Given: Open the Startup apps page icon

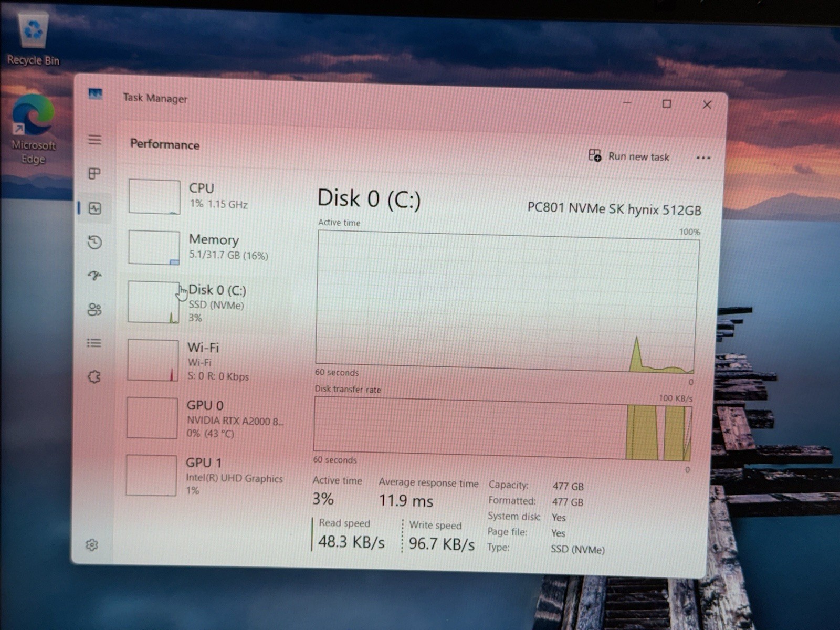Looking at the screenshot, I should click(x=94, y=276).
